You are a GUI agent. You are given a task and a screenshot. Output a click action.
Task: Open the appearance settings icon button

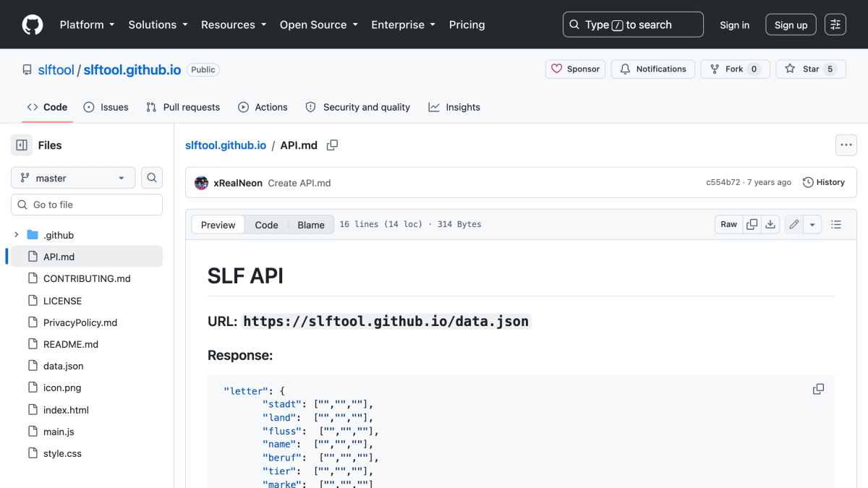835,25
